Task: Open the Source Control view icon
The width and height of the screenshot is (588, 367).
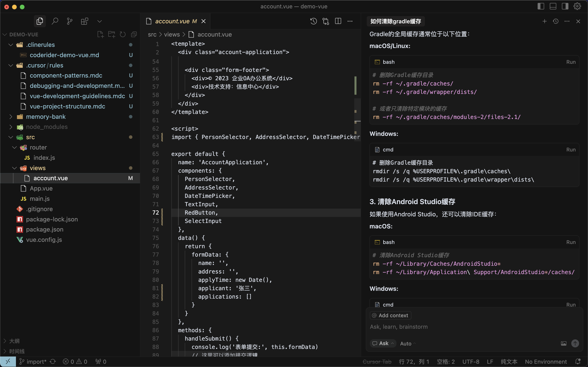Action: [70, 21]
